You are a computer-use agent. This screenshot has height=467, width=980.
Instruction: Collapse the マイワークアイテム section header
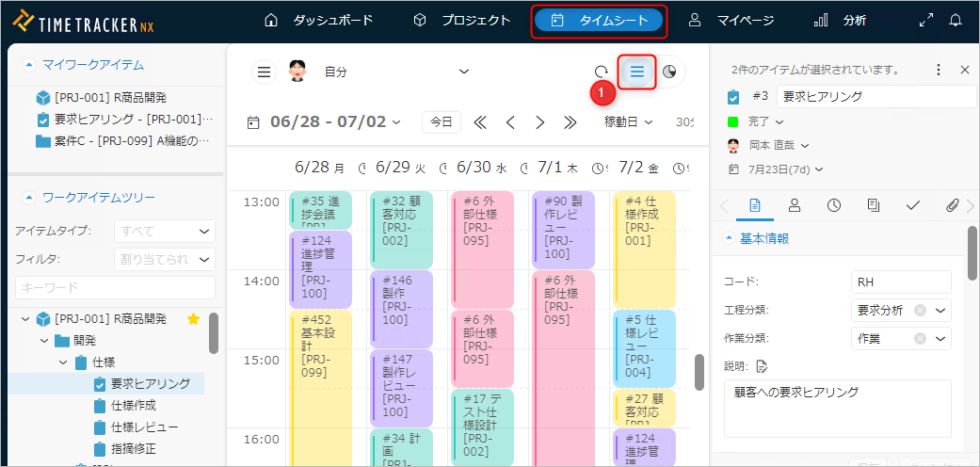[x=29, y=65]
